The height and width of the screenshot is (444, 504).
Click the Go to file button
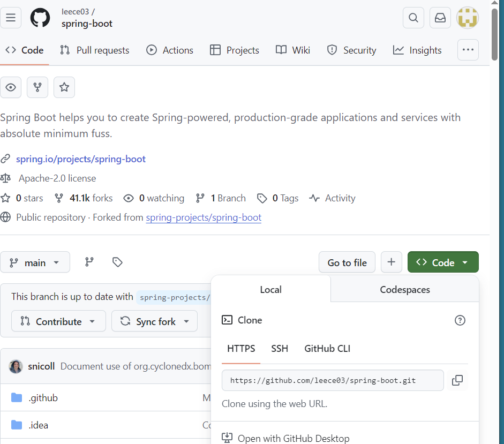coord(347,262)
